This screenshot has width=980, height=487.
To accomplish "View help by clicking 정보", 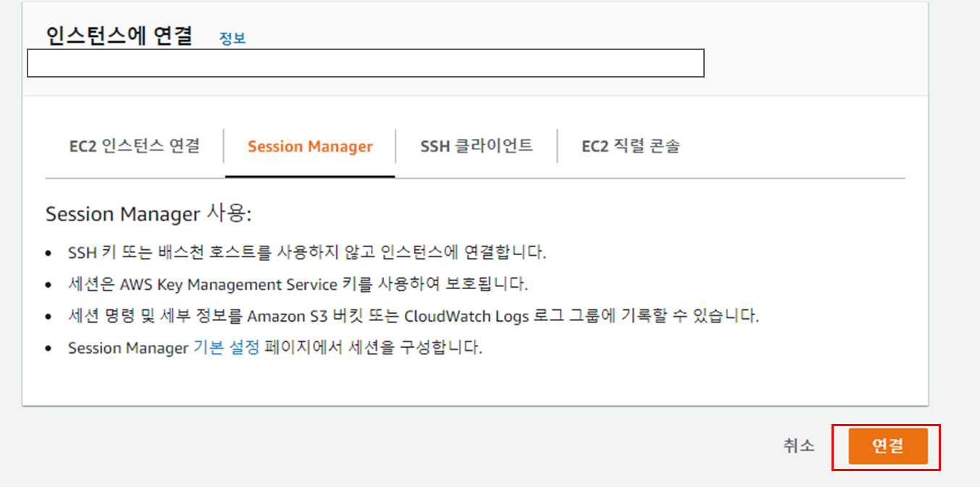I will pos(233,38).
